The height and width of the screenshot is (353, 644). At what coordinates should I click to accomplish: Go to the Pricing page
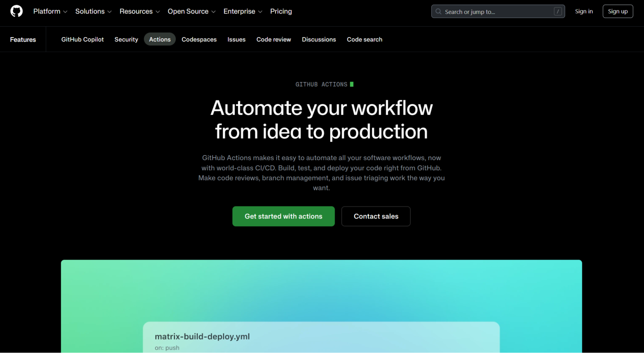click(x=281, y=11)
